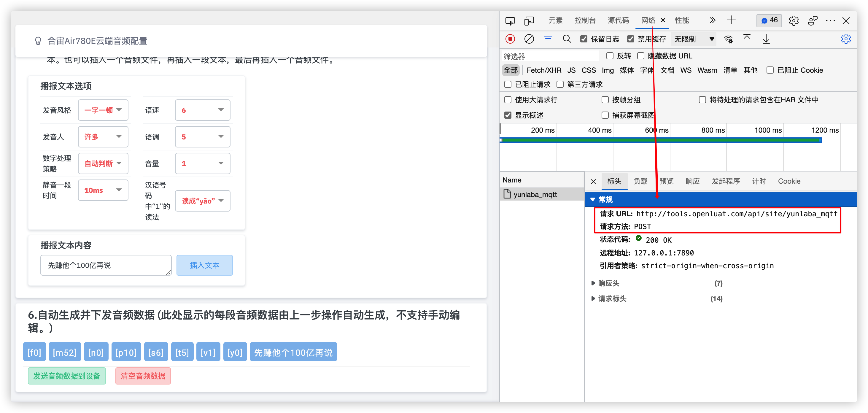This screenshot has width=868, height=413.
Task: Enable the 反转 filter checkbox
Action: [610, 56]
